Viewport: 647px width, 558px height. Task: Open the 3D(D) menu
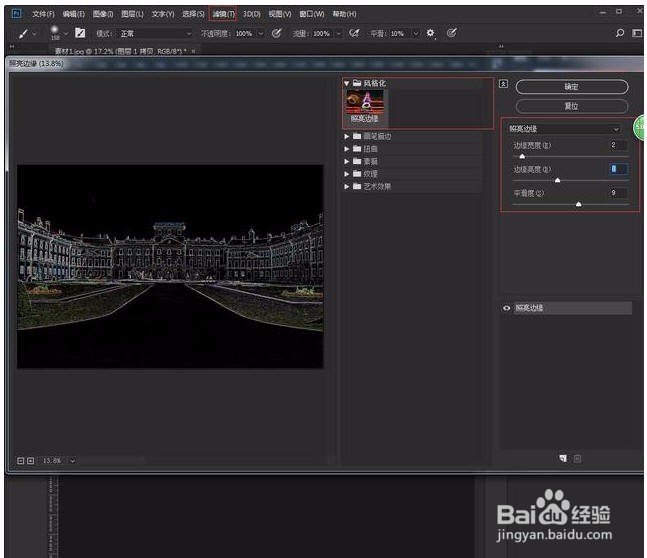(252, 14)
